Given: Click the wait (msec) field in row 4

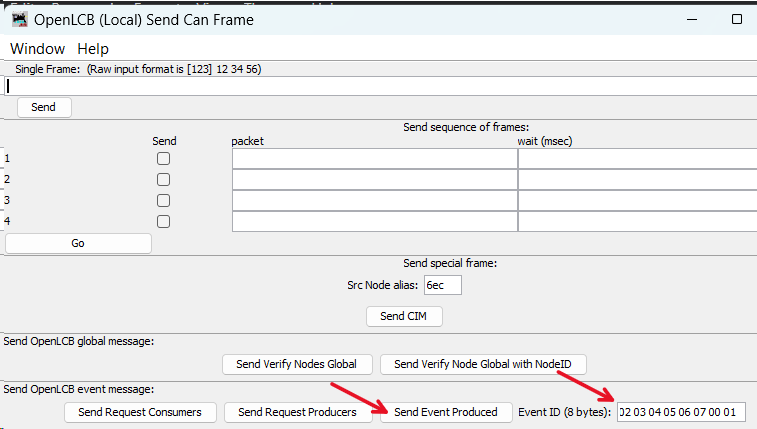Looking at the screenshot, I should click(x=637, y=221).
